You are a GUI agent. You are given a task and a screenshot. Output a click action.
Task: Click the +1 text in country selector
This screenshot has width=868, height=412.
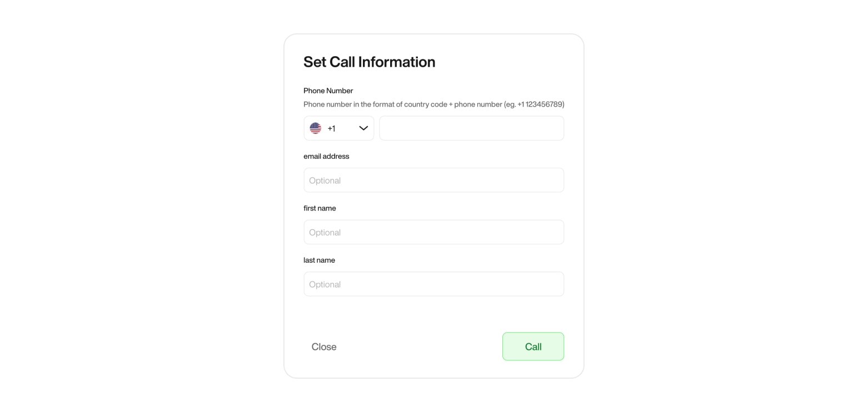coord(332,128)
